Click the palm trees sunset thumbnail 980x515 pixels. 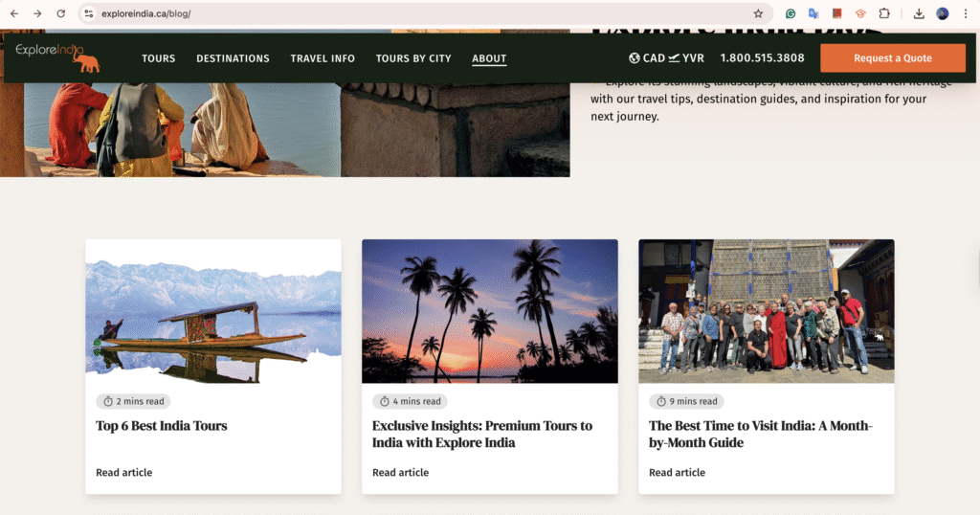489,311
